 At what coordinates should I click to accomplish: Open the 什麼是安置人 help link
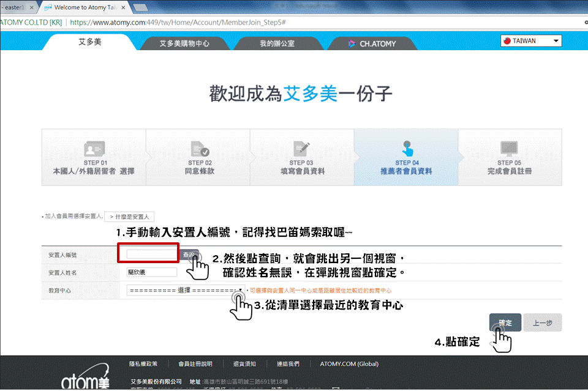click(129, 217)
